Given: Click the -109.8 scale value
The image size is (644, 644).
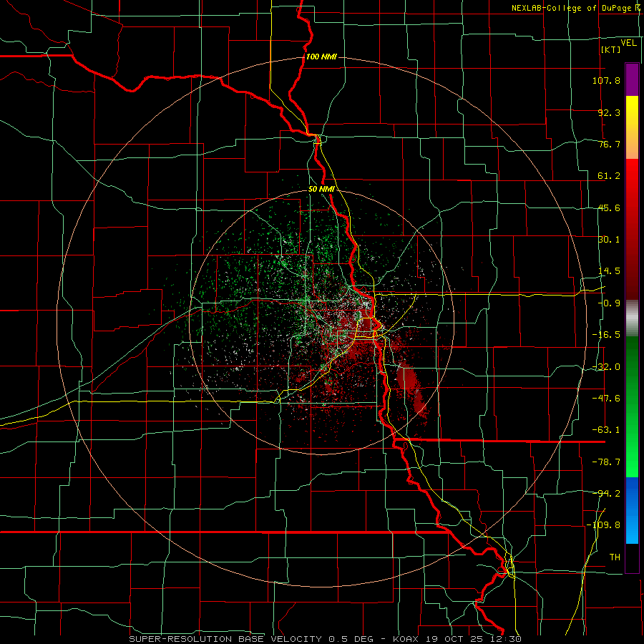Looking at the screenshot, I should [603, 525].
